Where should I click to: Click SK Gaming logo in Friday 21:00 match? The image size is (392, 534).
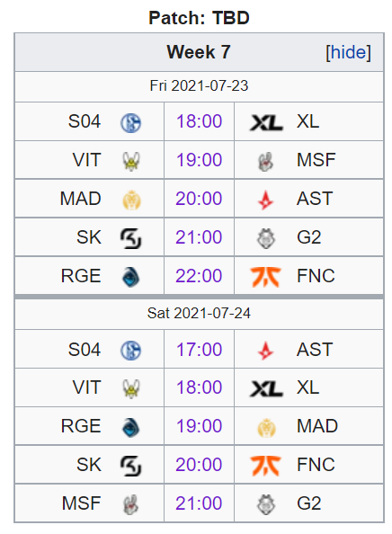point(130,238)
